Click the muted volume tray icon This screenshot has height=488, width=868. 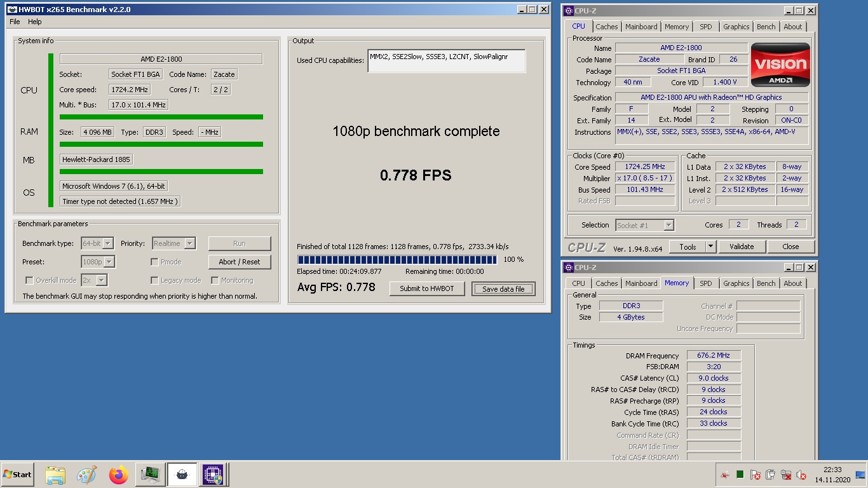pyautogui.click(x=801, y=475)
